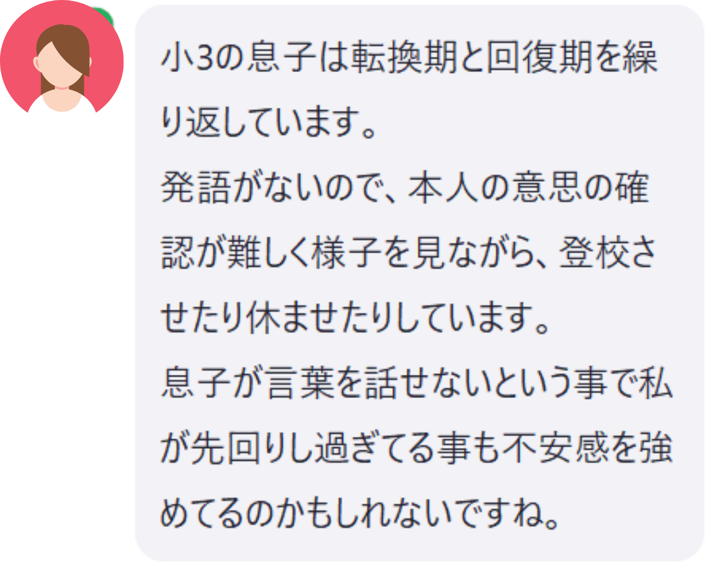Click the text り返しています。
The width and height of the screenshot is (728, 582).
(x=268, y=122)
